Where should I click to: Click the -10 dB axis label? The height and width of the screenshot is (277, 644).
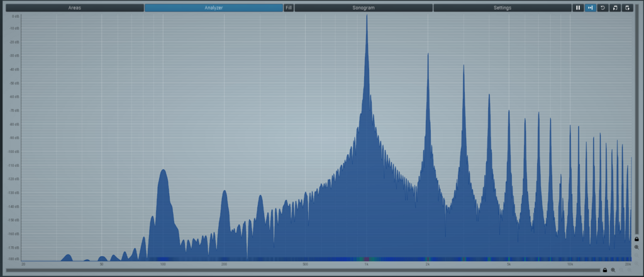[x=15, y=28]
